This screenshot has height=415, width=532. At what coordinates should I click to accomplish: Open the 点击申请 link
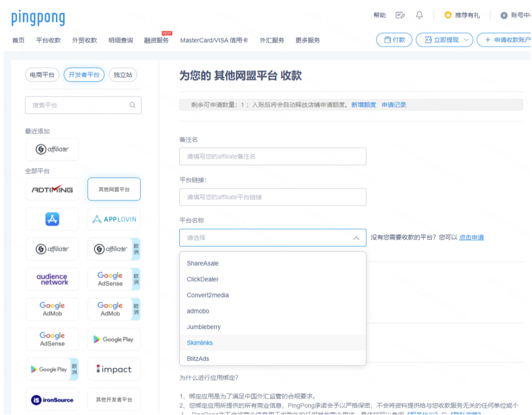471,237
